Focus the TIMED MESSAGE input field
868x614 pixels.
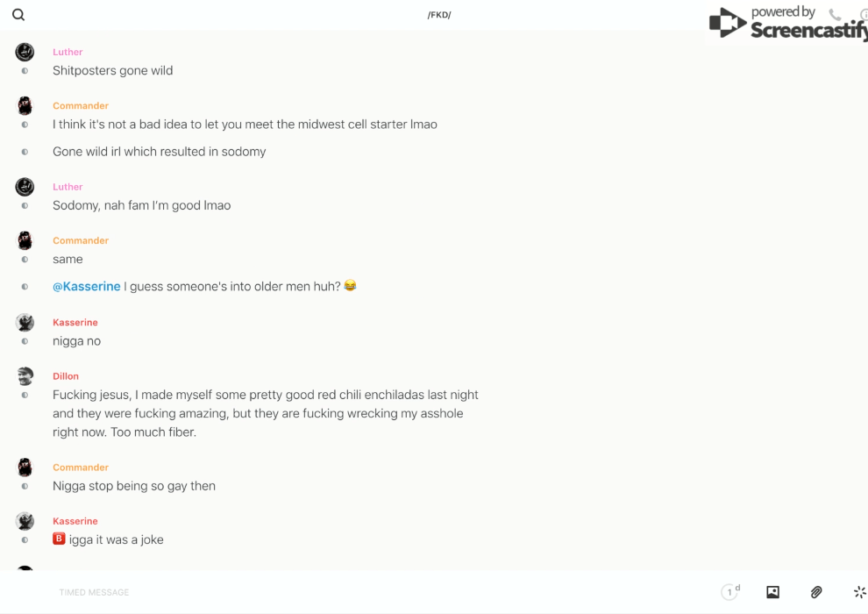point(351,592)
